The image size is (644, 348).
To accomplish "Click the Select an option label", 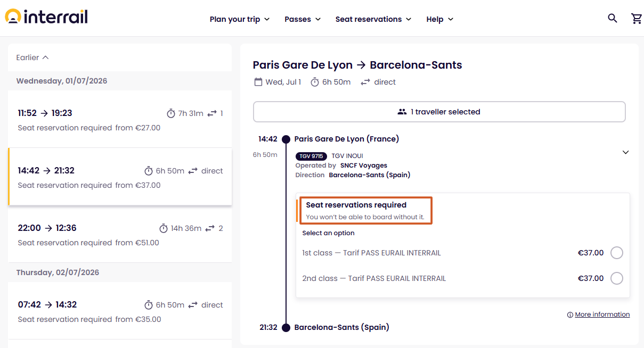I will coord(328,233).
